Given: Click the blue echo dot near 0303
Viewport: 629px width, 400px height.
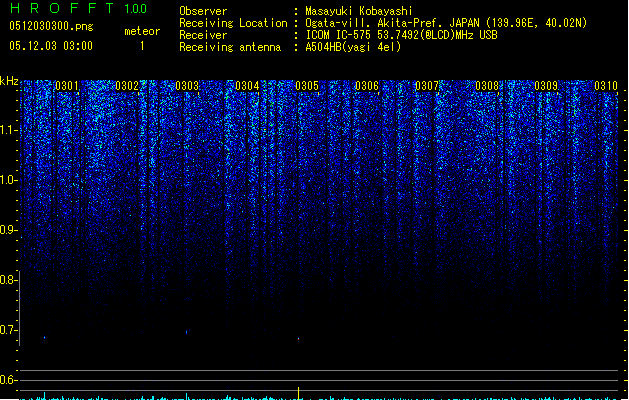Looking at the screenshot, I should tap(187, 332).
